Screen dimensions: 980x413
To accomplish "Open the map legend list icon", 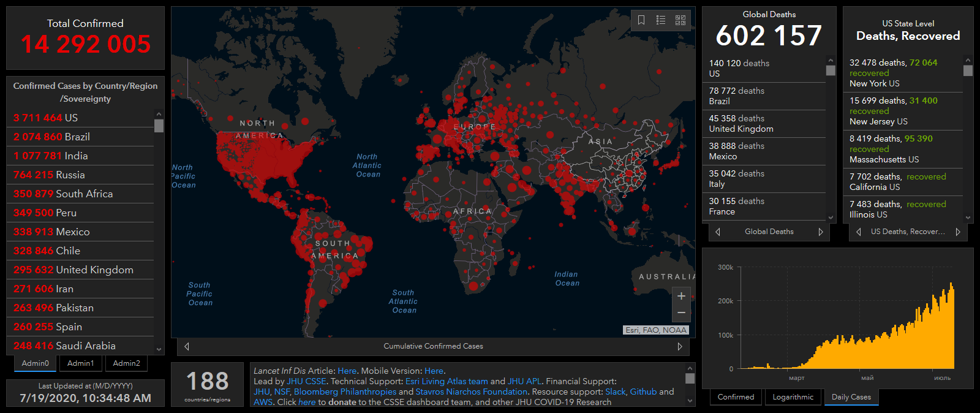I will (x=661, y=20).
